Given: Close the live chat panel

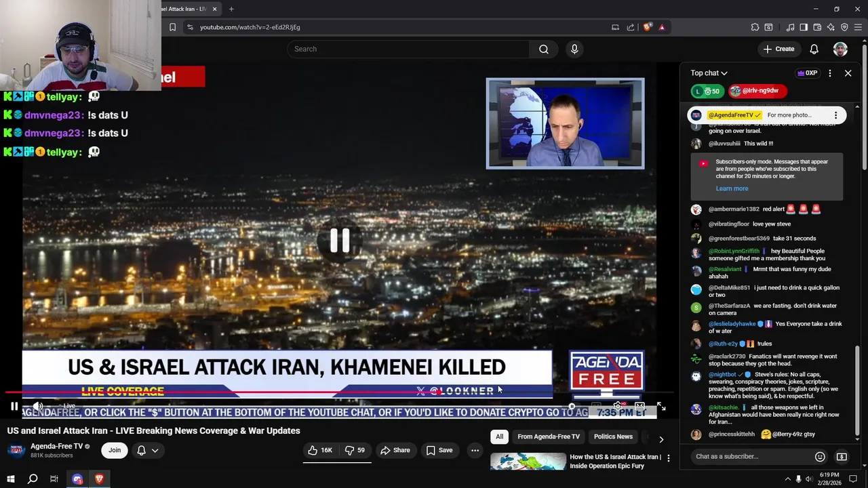Looking at the screenshot, I should coord(848,73).
